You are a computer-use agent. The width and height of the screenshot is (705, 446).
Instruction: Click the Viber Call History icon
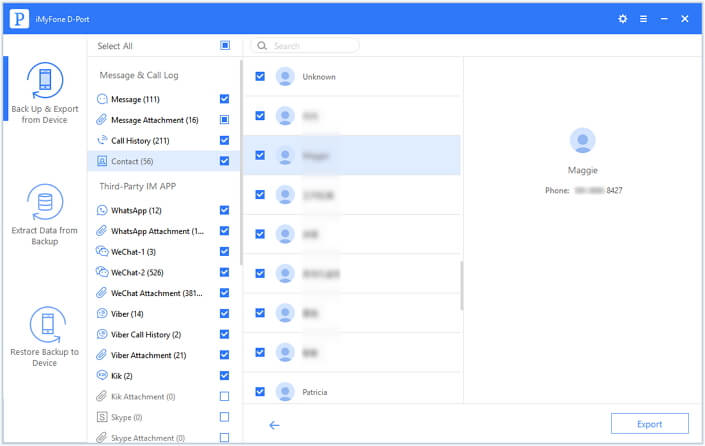(x=102, y=334)
